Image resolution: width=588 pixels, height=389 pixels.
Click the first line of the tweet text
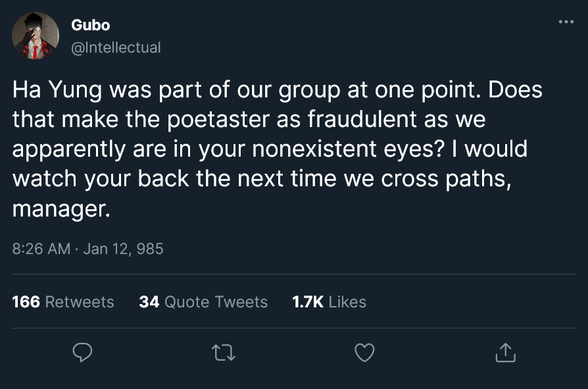[276, 91]
